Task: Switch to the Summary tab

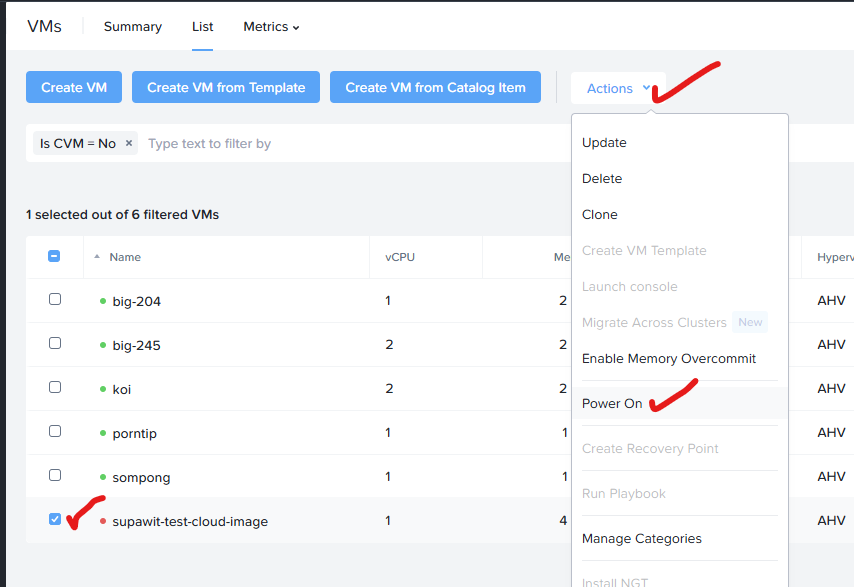Action: [132, 27]
